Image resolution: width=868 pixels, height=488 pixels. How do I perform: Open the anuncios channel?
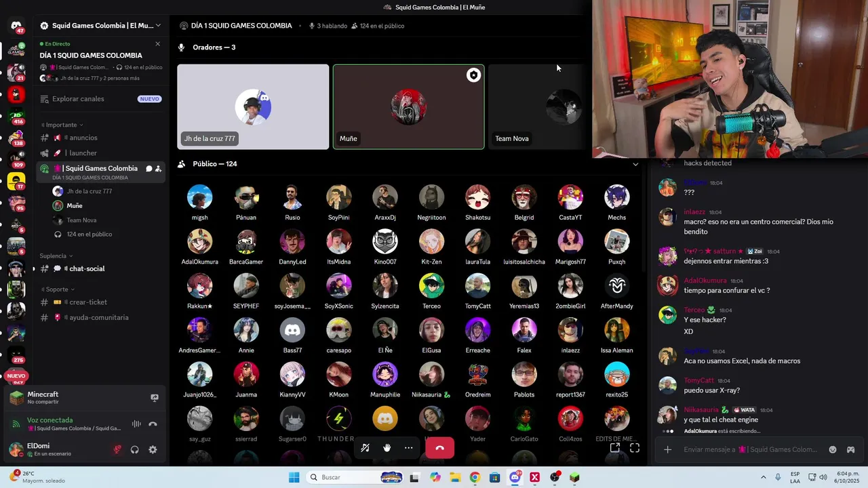tap(100, 138)
